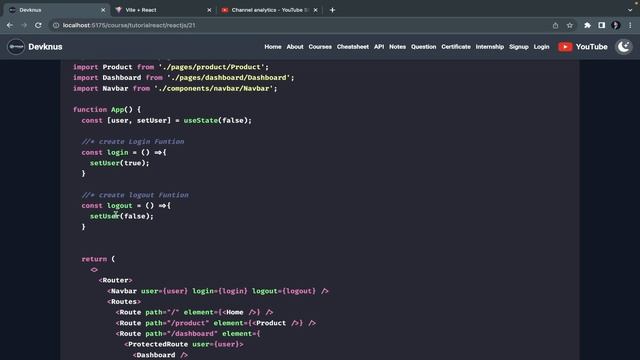This screenshot has width=640, height=360.
Task: Click Route path="/dashboard" line
Action: coord(188,333)
